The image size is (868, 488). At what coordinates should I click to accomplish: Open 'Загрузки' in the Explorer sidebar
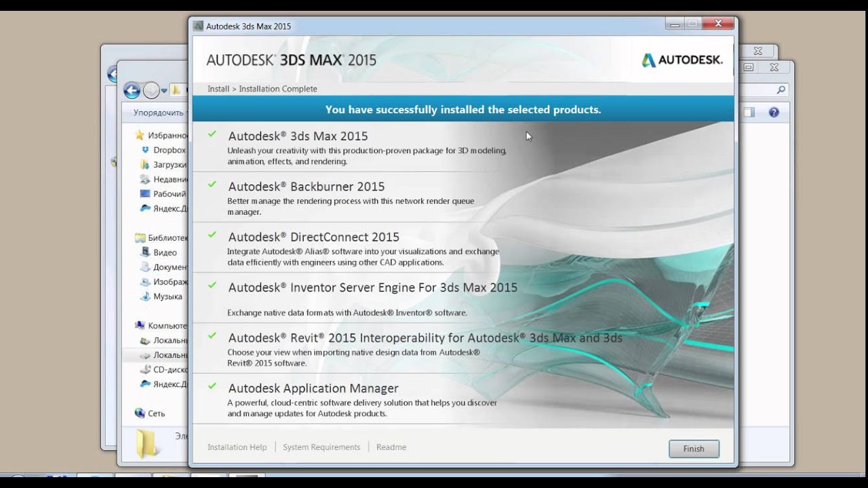163,165
